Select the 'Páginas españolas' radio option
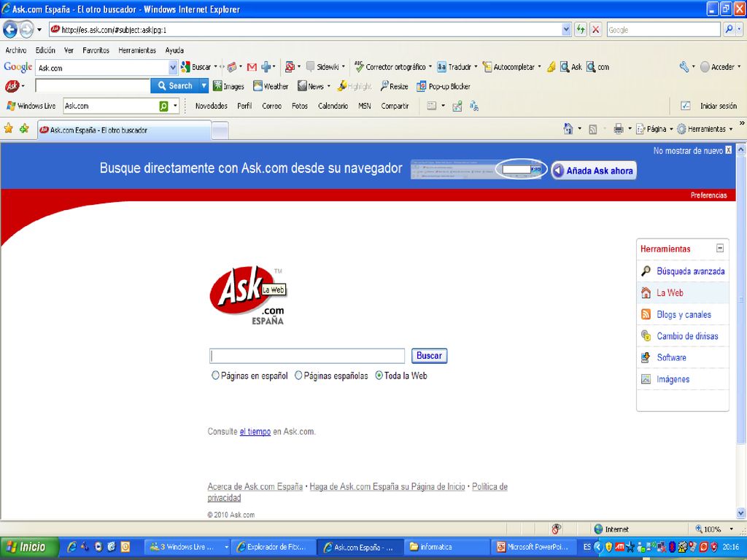The width and height of the screenshot is (747, 560). (298, 376)
